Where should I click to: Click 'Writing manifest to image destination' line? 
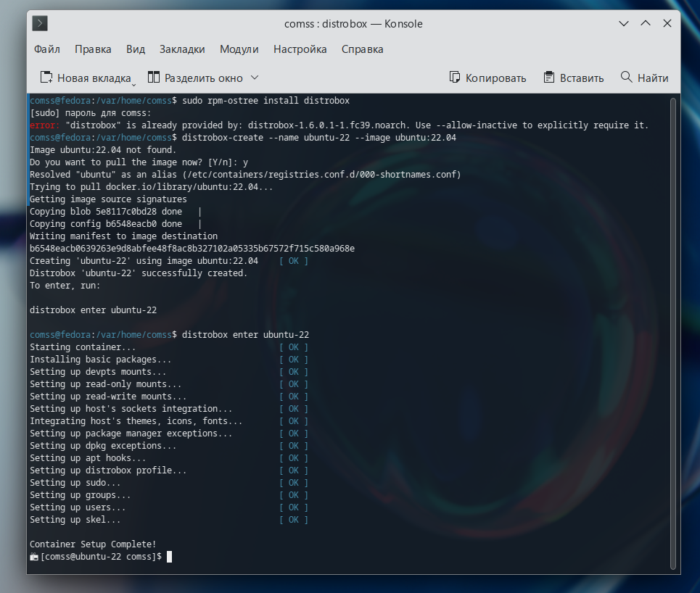(x=123, y=236)
